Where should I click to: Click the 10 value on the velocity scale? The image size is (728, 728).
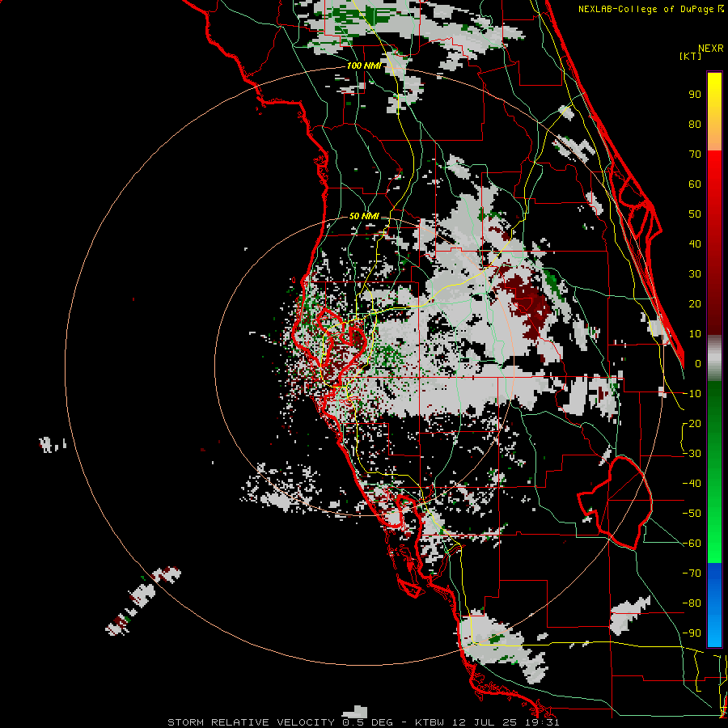tap(695, 334)
